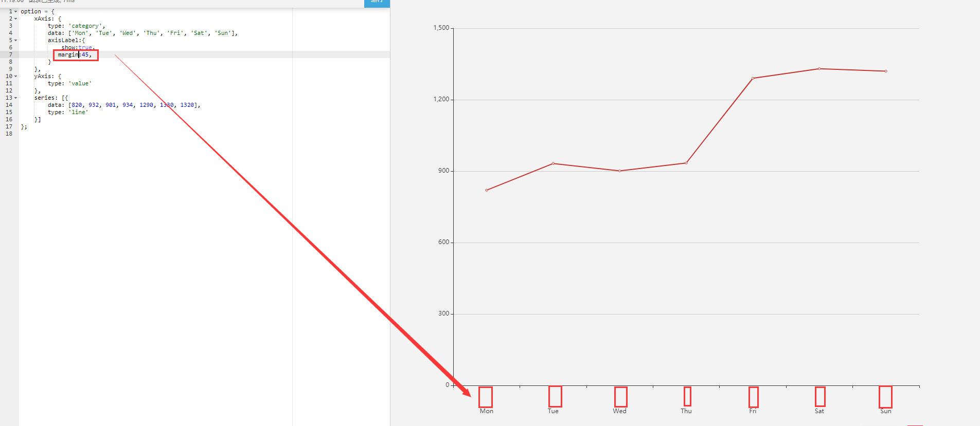This screenshot has height=426, width=980.
Task: Click the type: 'line' code line
Action: 68,112
